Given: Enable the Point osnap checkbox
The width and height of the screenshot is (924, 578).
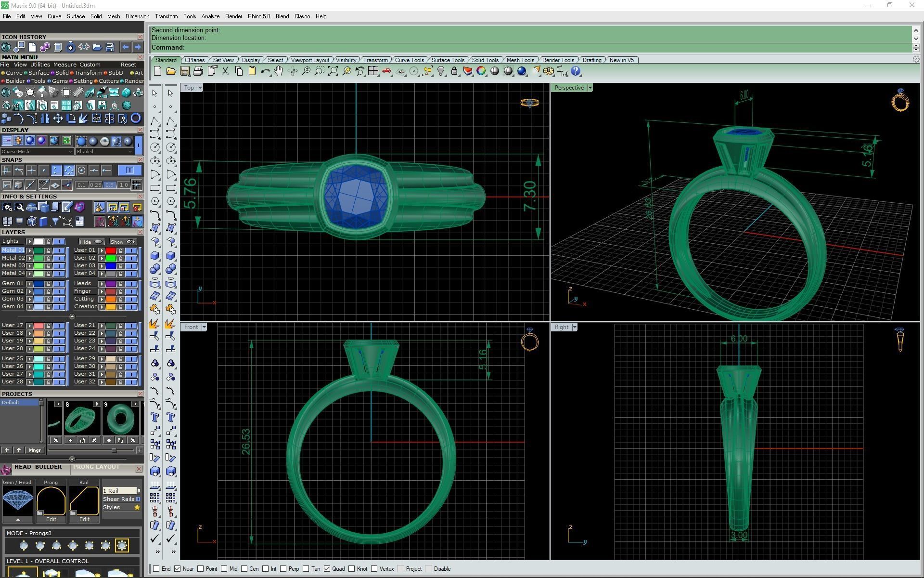Looking at the screenshot, I should (x=201, y=569).
